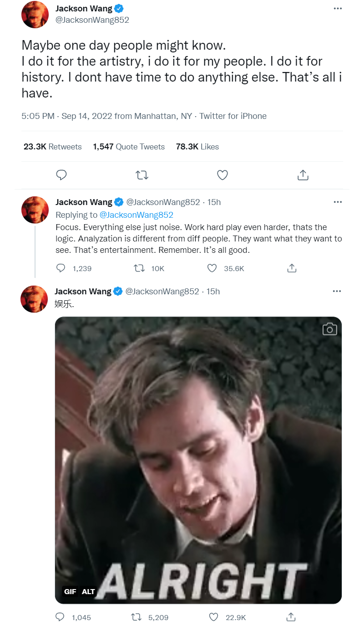The width and height of the screenshot is (364, 626).
Task: Retweet the GIF tweet with 5,209 retweets
Action: click(x=136, y=617)
